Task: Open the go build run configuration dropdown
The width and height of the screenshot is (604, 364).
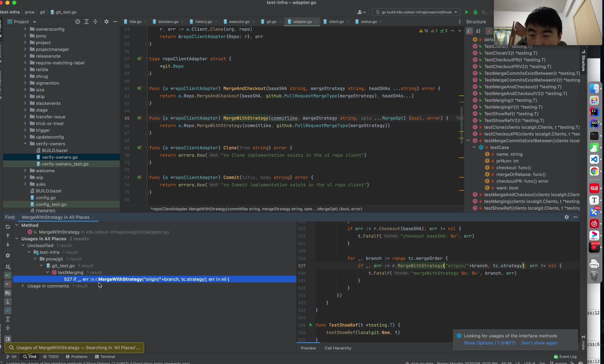Action: (416, 12)
